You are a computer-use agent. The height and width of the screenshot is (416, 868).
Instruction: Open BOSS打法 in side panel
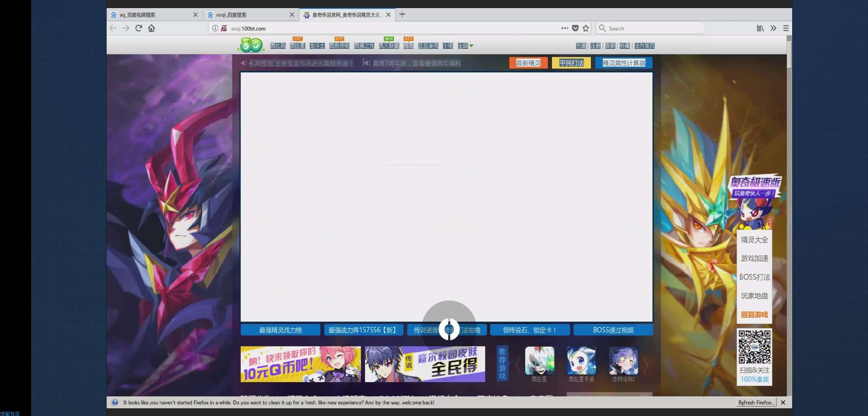click(x=754, y=277)
